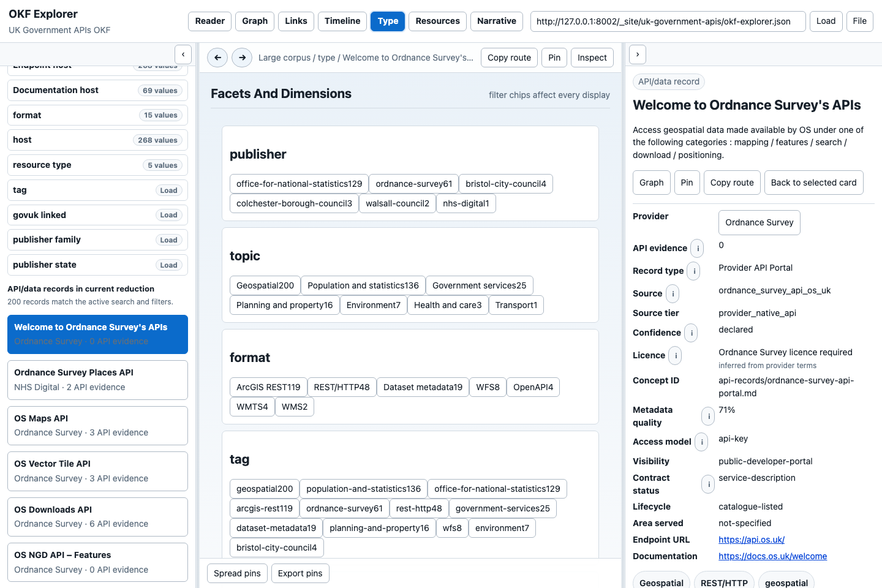Image resolution: width=882 pixels, height=588 pixels.
Task: Open the Narrative tab
Action: tap(497, 21)
